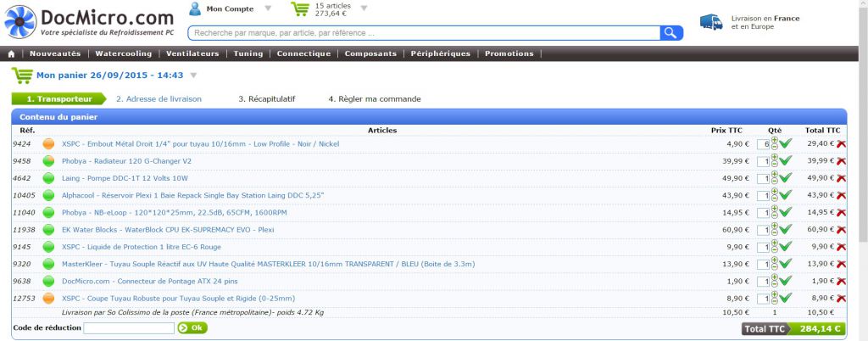The image size is (868, 341).
Task: Remove XSPC Embout Métal Droit item with red X
Action: pyautogui.click(x=842, y=144)
